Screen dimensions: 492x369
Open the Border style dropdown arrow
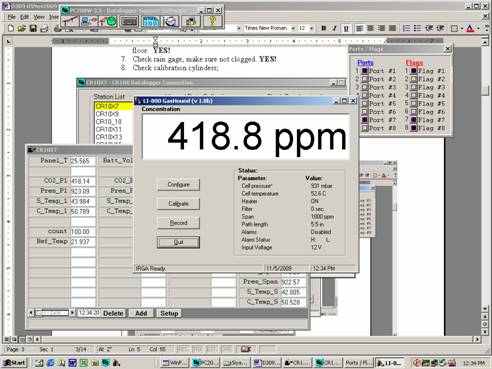click(x=462, y=29)
